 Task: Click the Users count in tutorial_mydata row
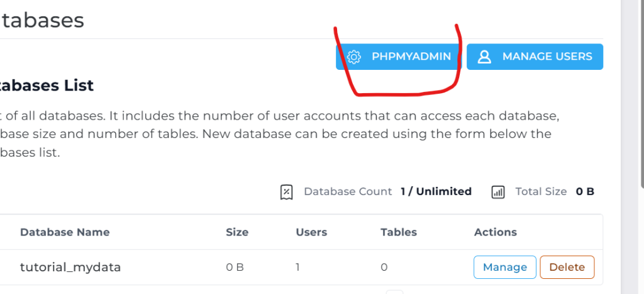tap(297, 268)
